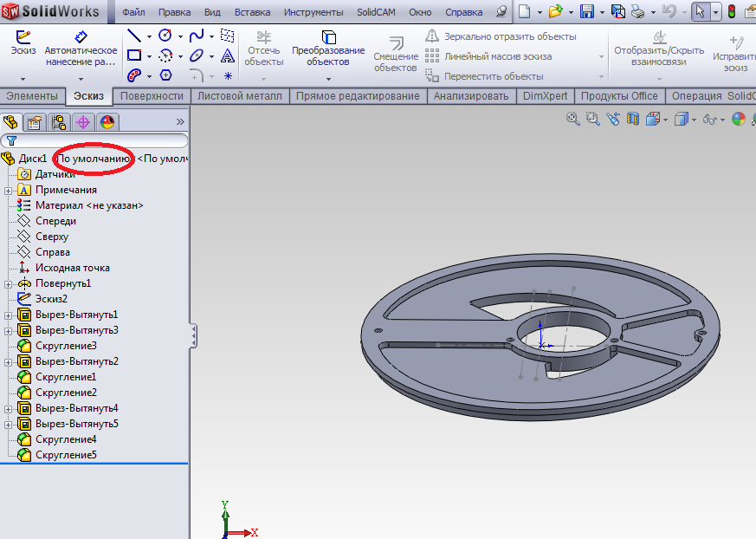This screenshot has height=539, width=756.
Task: Open the SolidCAM menu
Action: point(376,12)
